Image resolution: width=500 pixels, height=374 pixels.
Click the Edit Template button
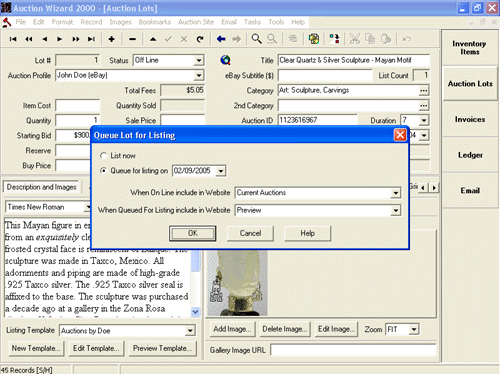(x=96, y=348)
